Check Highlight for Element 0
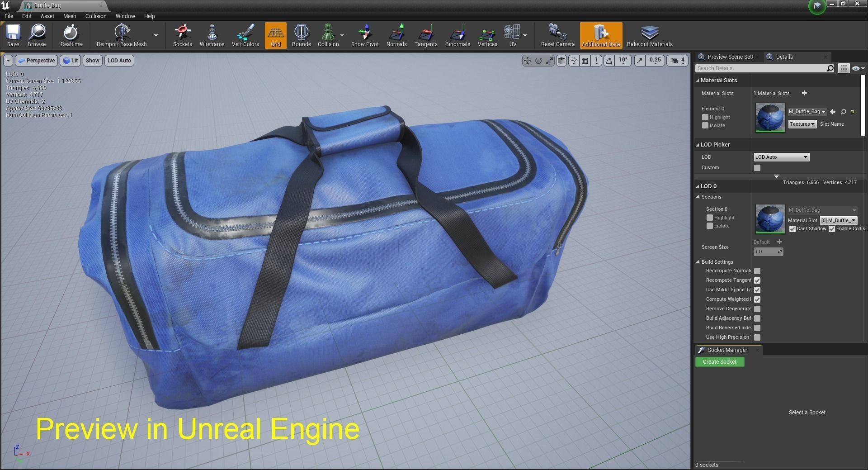The image size is (868, 470). click(705, 117)
